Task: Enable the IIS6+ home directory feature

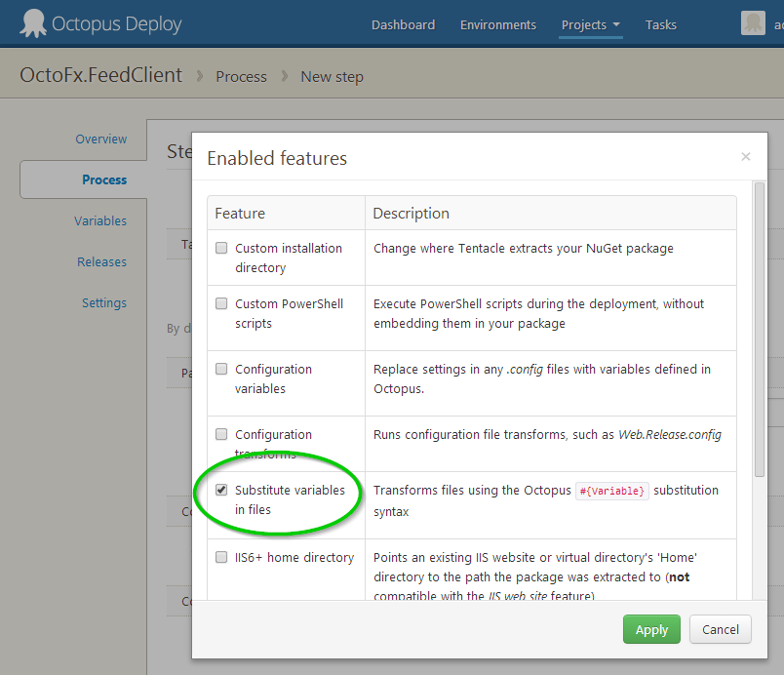Action: point(221,557)
